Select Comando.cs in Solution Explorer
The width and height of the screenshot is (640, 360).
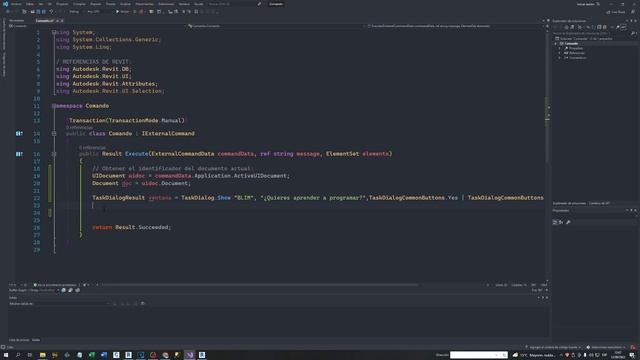[x=578, y=58]
